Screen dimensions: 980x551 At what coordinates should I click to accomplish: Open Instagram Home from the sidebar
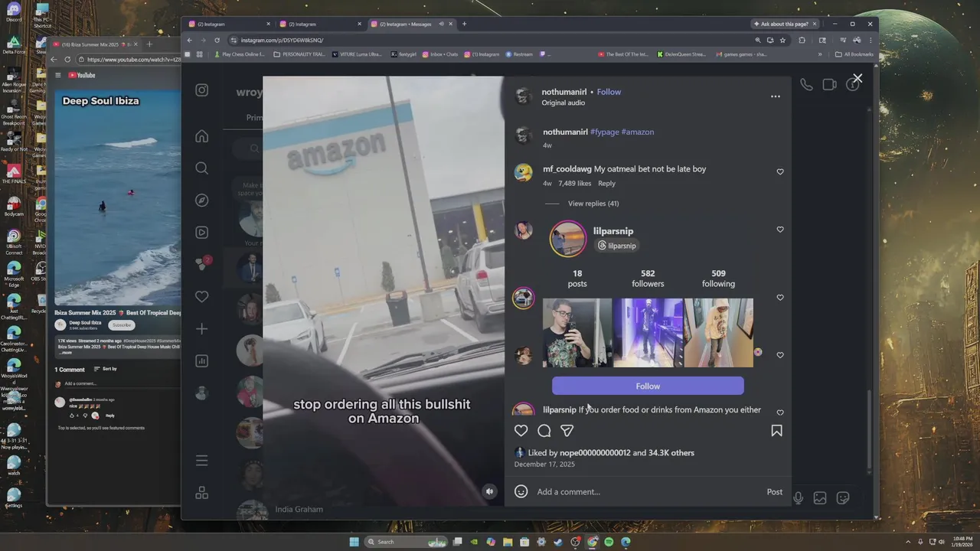(x=201, y=136)
